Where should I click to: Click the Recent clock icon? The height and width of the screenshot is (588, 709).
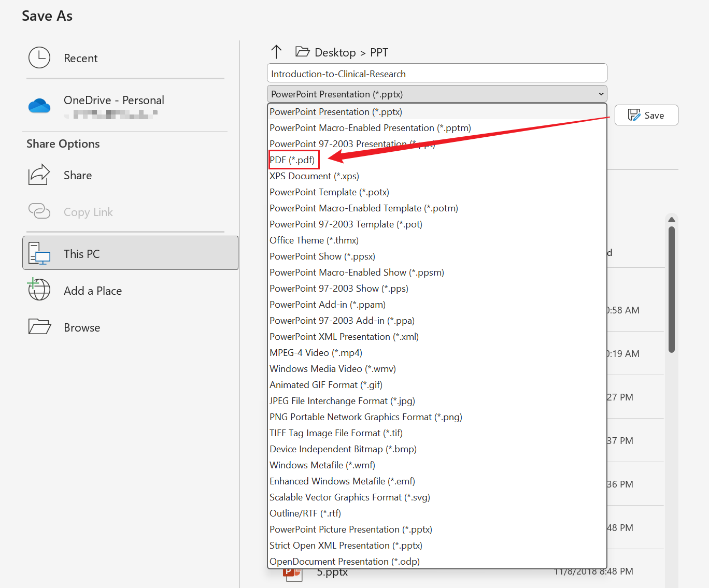pos(39,58)
